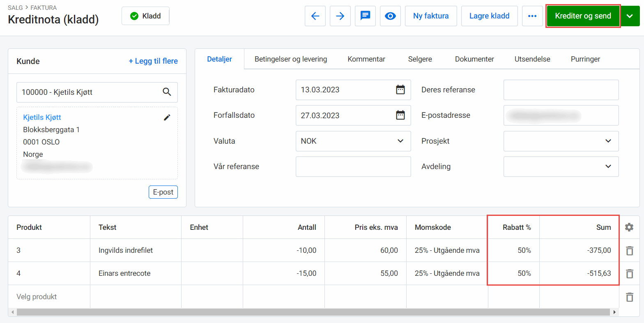
Task: Click the 60,00 price cell
Action: click(x=365, y=250)
